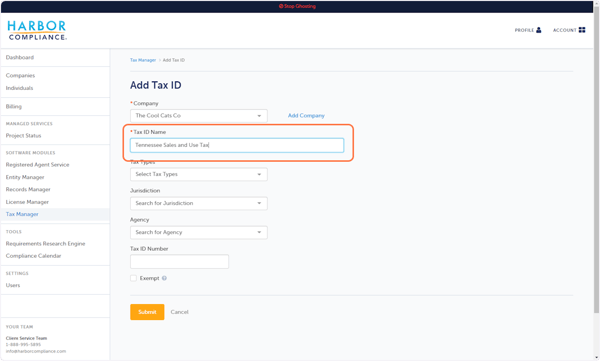Open Dashboard in the sidebar
Screen dimensions: 600x361
(x=20, y=57)
